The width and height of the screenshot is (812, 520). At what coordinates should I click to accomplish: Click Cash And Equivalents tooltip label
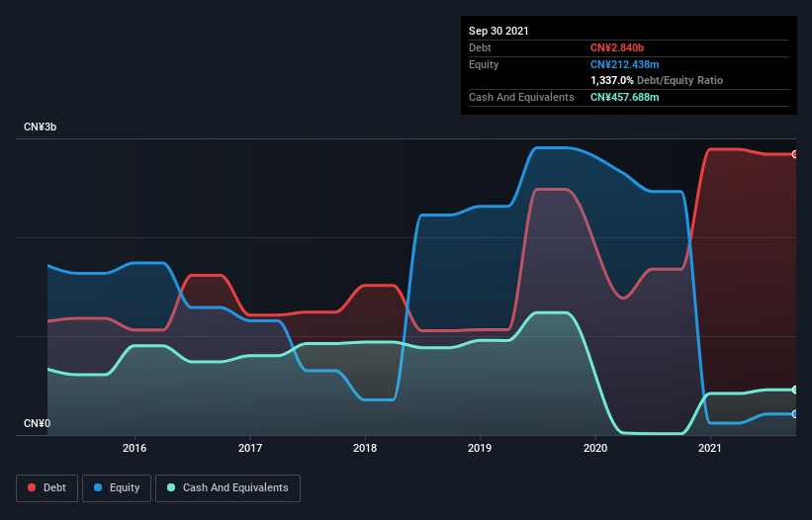[521, 97]
